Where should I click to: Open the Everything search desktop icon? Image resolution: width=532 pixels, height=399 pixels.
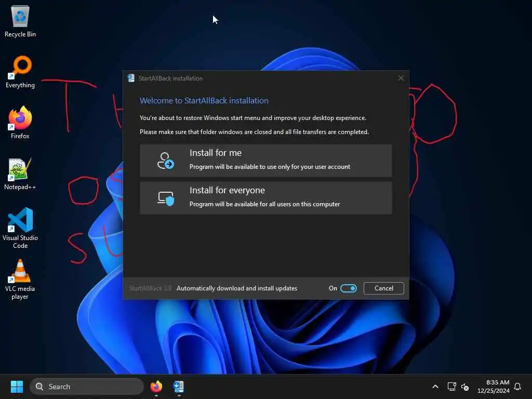20,72
